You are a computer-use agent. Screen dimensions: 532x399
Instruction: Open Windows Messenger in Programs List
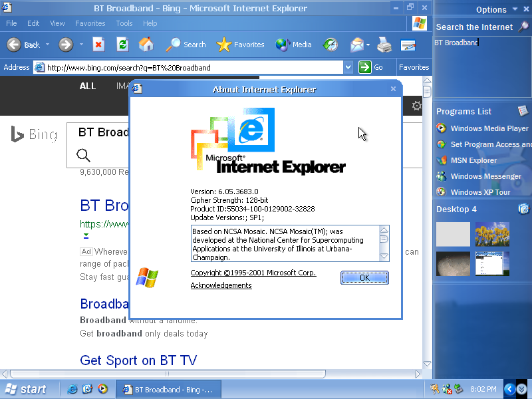[x=485, y=176]
